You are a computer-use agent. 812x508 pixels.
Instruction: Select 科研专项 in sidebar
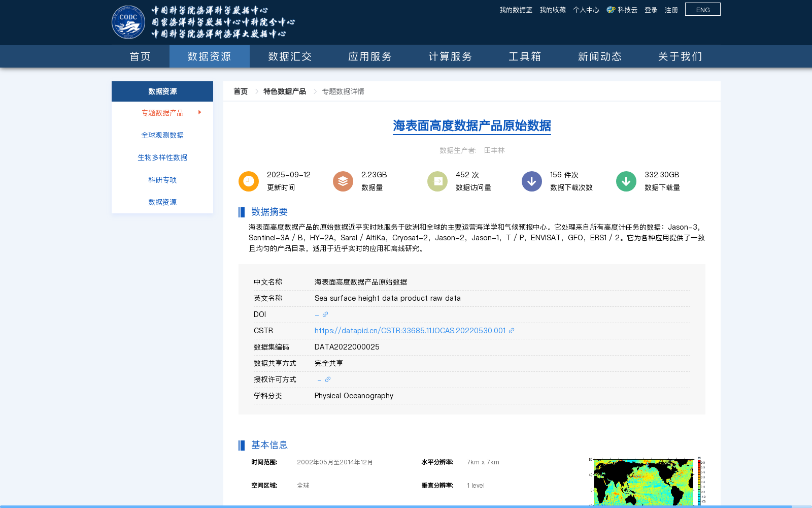[162, 180]
